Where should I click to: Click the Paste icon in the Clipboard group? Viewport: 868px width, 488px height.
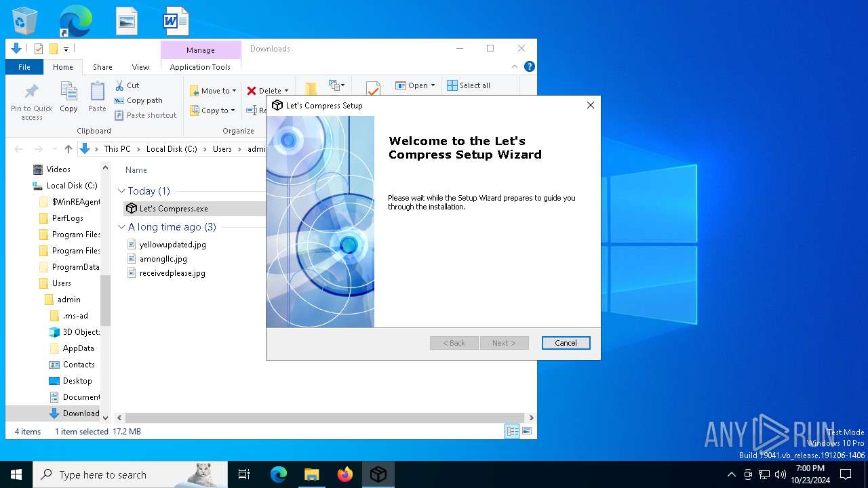97,97
